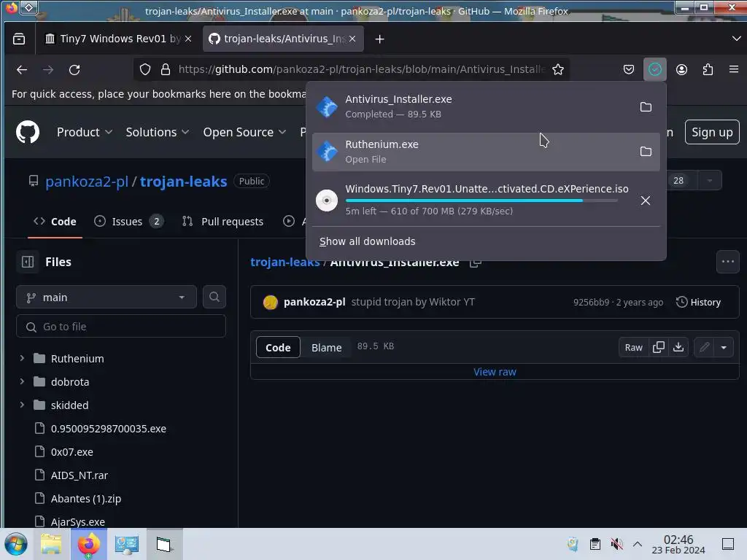The width and height of the screenshot is (747, 560).
Task: Open the taskbar file explorer folder
Action: click(x=51, y=544)
